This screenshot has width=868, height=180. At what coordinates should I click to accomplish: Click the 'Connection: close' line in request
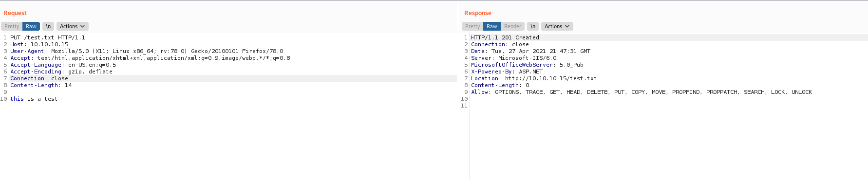point(39,78)
